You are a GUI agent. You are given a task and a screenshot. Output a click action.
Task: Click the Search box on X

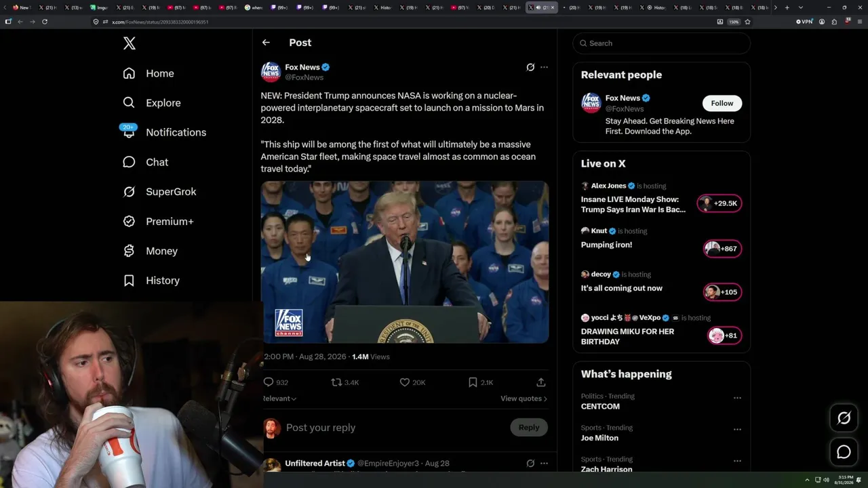(x=662, y=43)
